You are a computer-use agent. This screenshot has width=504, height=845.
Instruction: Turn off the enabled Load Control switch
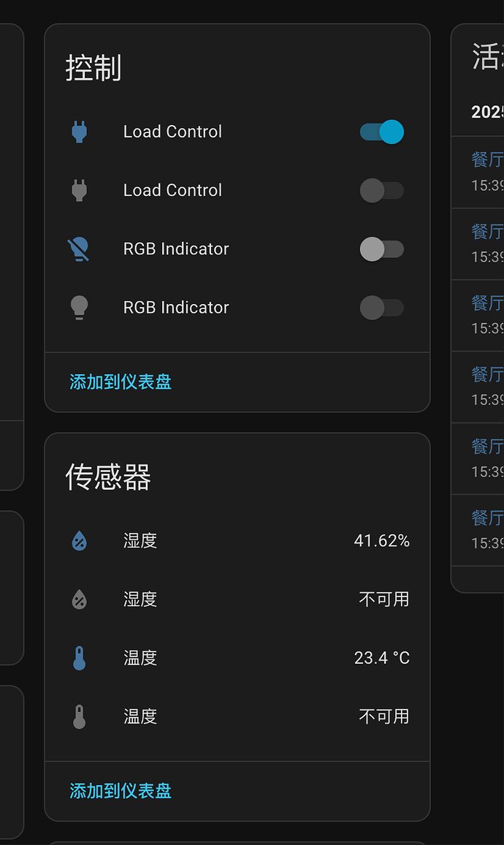[382, 132]
